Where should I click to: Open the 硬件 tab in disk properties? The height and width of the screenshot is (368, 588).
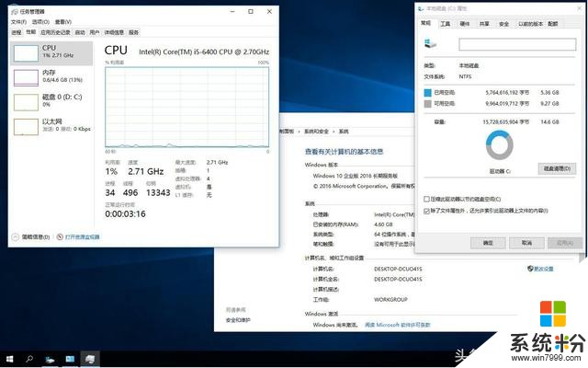click(465, 24)
